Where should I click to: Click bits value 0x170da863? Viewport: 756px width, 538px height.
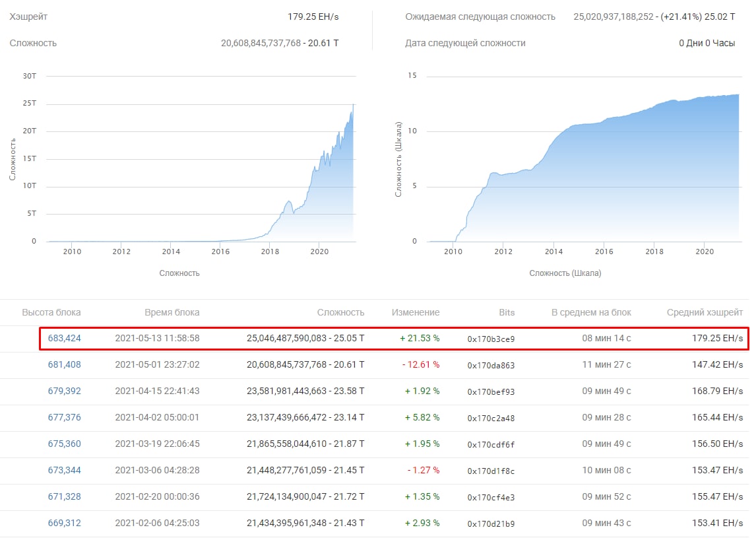pos(491,366)
